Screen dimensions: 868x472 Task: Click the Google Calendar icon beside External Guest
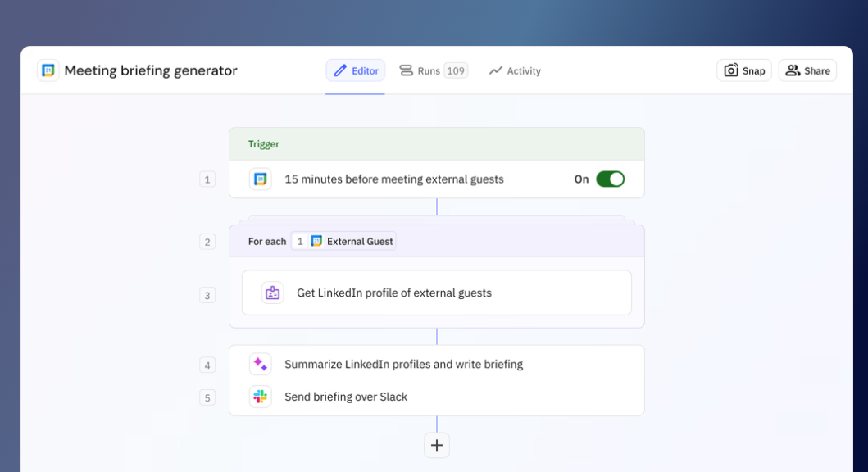tap(315, 241)
